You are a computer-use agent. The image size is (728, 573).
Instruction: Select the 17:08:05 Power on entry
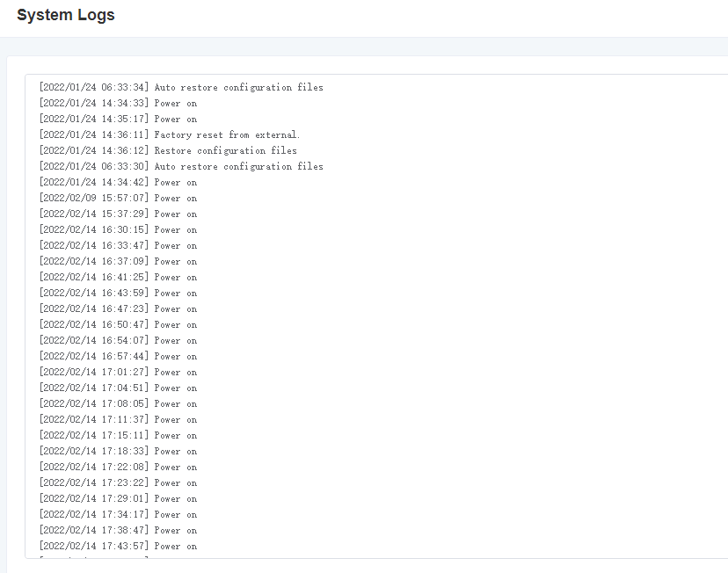click(x=118, y=403)
